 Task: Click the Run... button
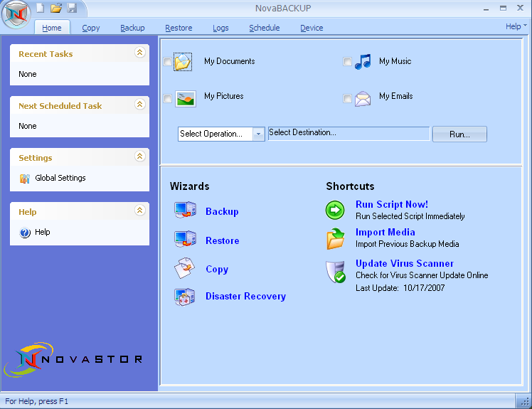(x=459, y=134)
